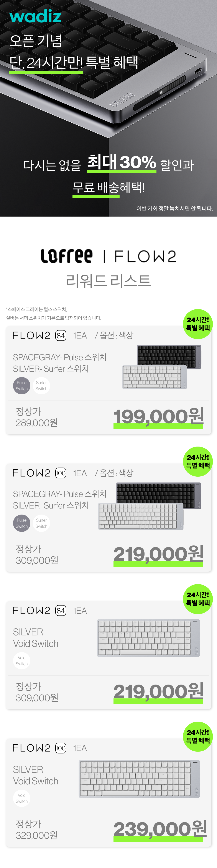Click the 24시간 특별혜택 badge on the 239,000원 card
This screenshot has height=868, width=217.
198,736
